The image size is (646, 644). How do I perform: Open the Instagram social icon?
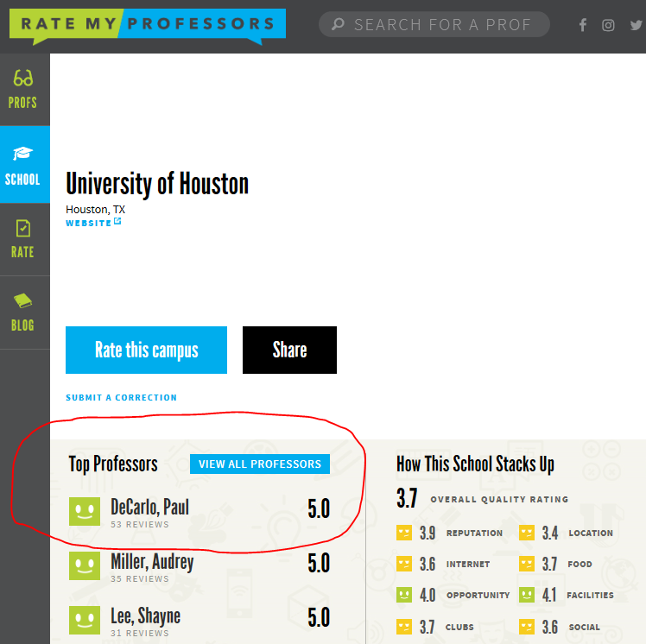point(609,25)
